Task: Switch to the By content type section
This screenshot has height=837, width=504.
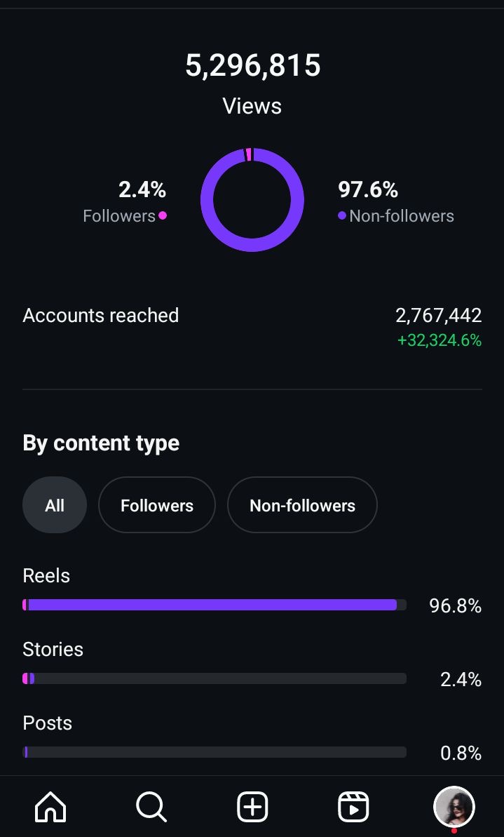Action: click(101, 443)
